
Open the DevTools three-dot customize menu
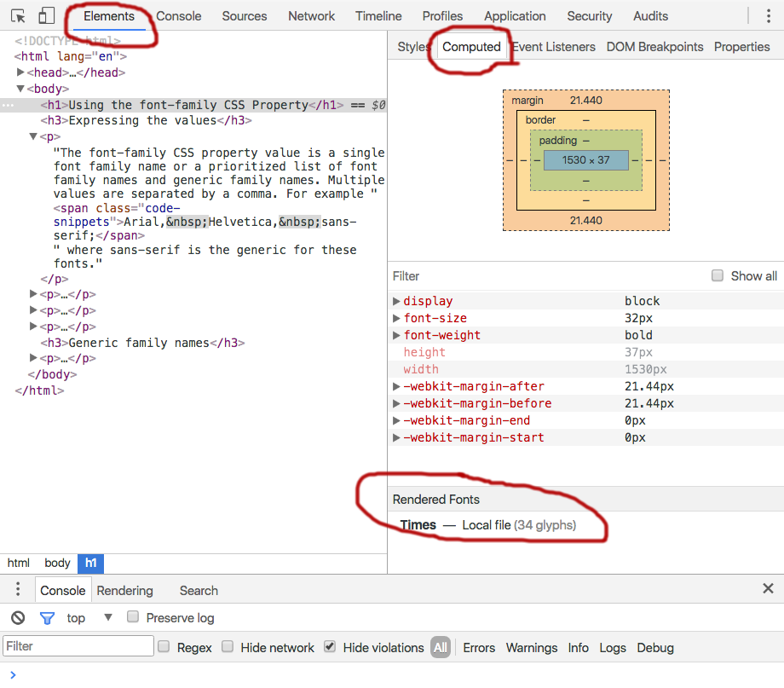[769, 16]
